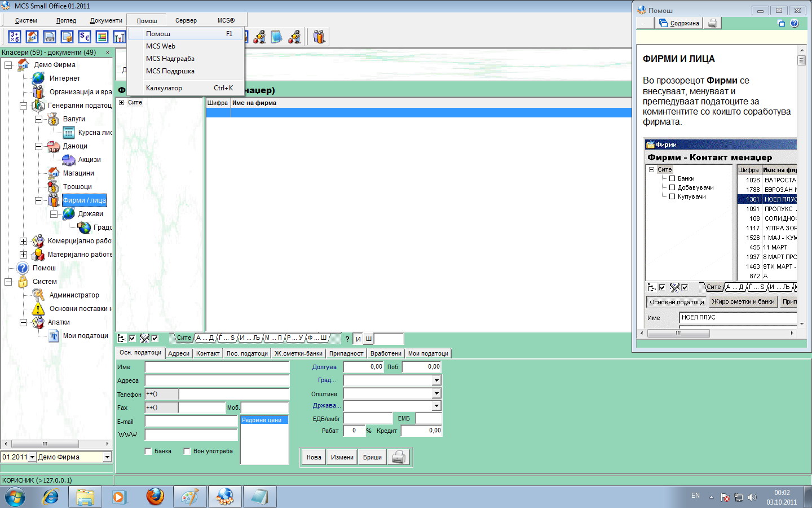
Task: Expand the Држава combo box
Action: coord(436,406)
